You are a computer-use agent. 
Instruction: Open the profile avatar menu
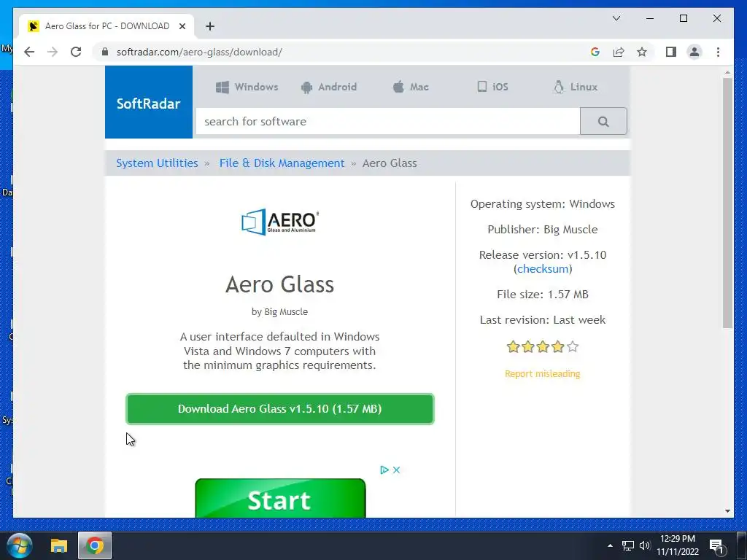(694, 52)
